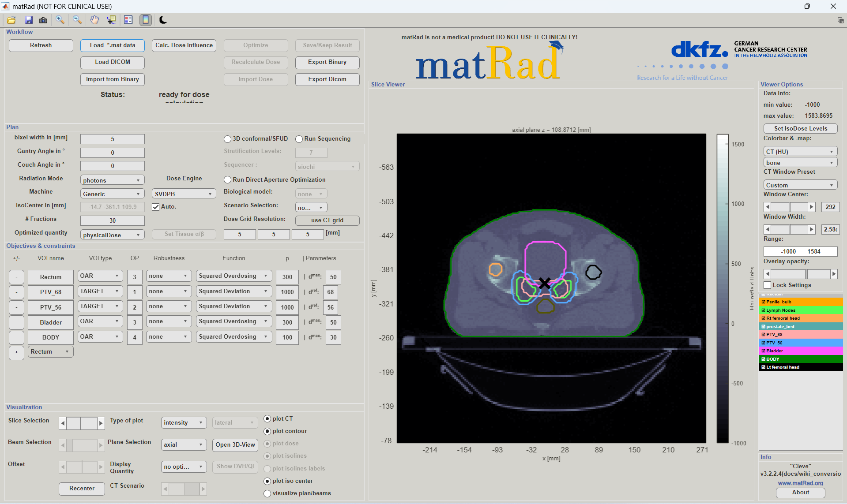Open Optimized quantity physicalDose dropdown
This screenshot has height=504, width=847.
click(x=112, y=235)
